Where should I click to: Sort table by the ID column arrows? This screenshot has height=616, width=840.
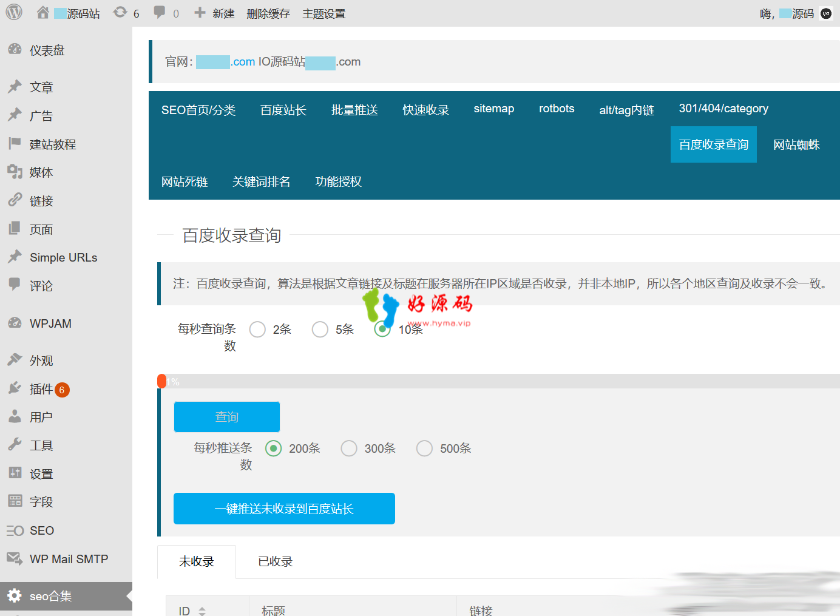pos(202,611)
